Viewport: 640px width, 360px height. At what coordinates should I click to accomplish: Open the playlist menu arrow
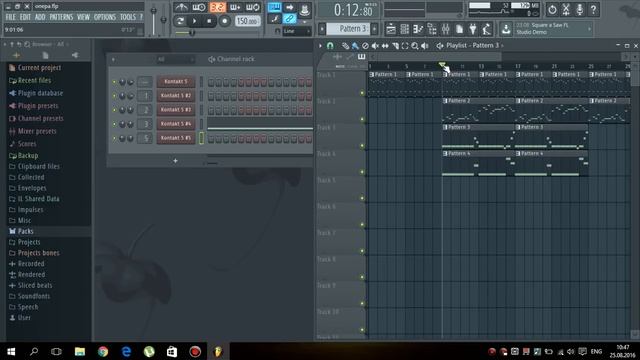pos(320,46)
